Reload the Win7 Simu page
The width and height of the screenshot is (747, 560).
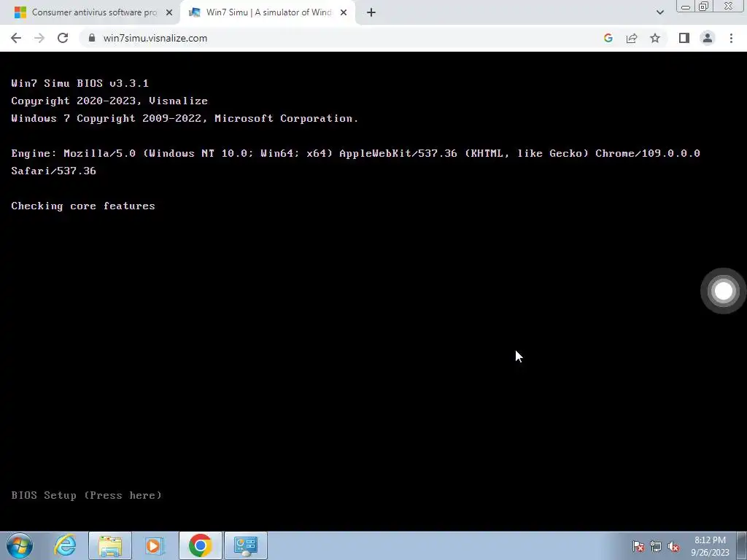coord(63,38)
